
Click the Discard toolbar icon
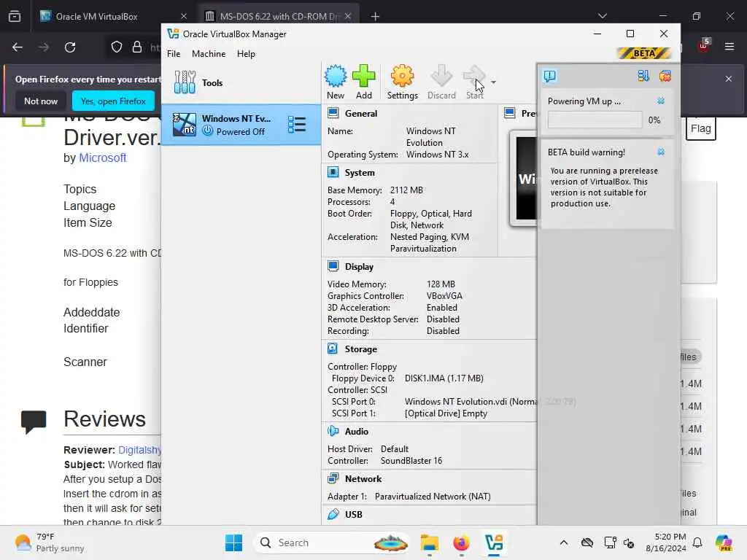click(441, 76)
